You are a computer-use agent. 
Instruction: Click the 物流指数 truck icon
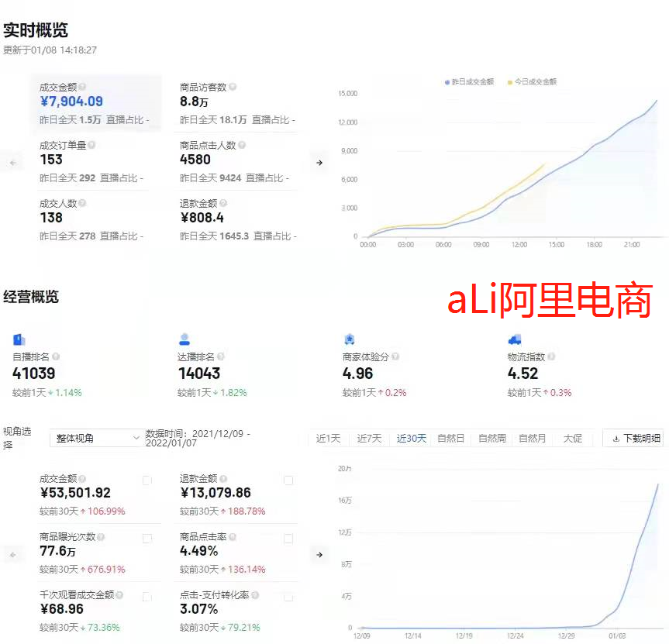515,339
